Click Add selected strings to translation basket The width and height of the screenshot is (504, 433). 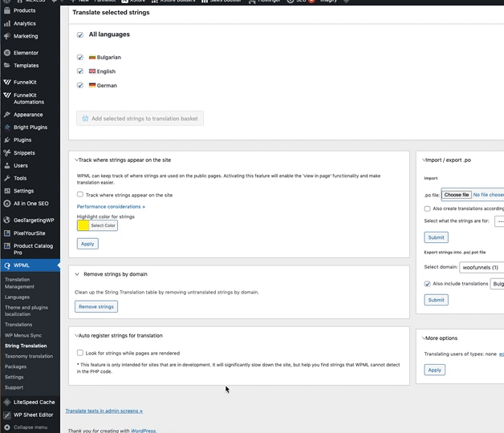pos(140,119)
